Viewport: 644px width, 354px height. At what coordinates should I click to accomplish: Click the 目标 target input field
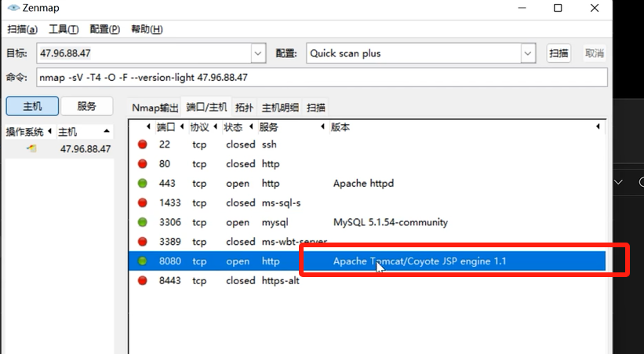144,53
